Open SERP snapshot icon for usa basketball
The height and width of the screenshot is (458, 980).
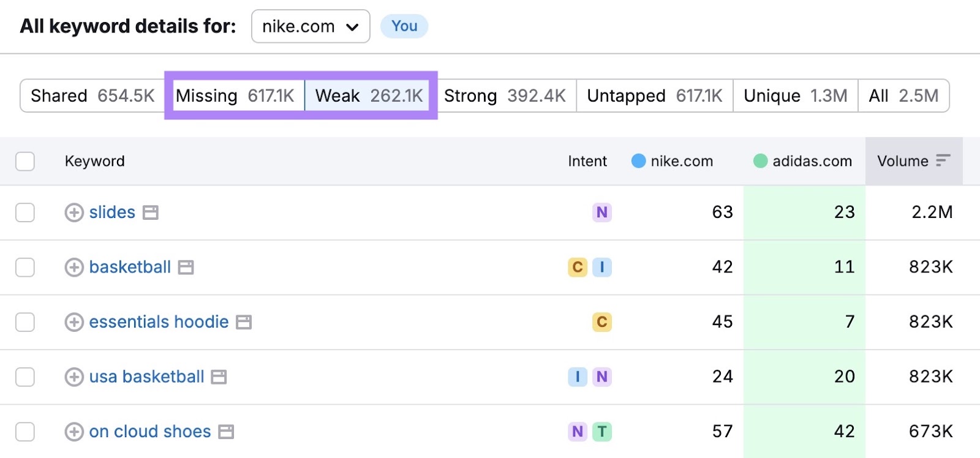[x=219, y=377]
